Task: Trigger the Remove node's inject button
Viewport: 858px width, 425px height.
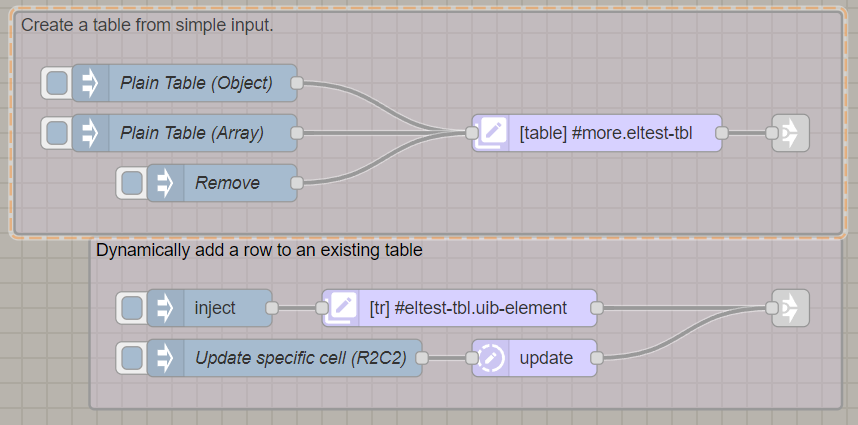Action: pos(133,183)
